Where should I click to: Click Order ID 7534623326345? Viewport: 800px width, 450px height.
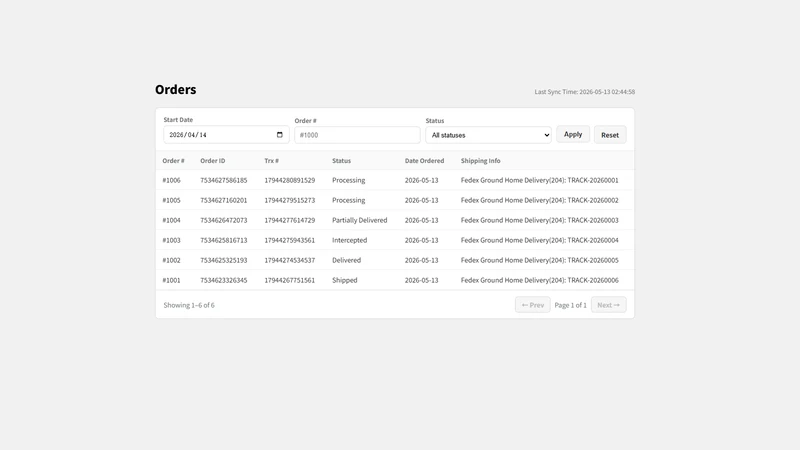223,280
